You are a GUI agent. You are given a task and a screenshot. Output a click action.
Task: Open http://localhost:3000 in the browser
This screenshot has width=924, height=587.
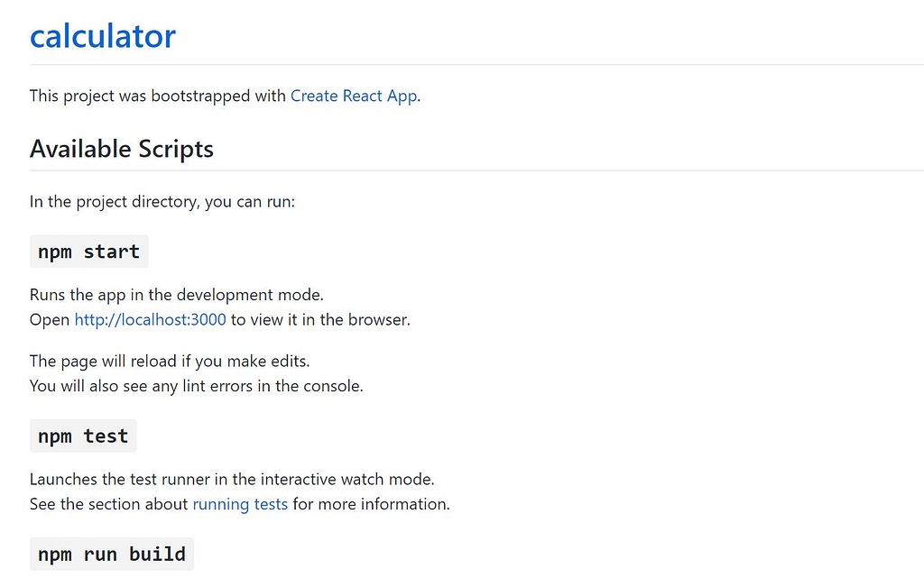tap(150, 319)
